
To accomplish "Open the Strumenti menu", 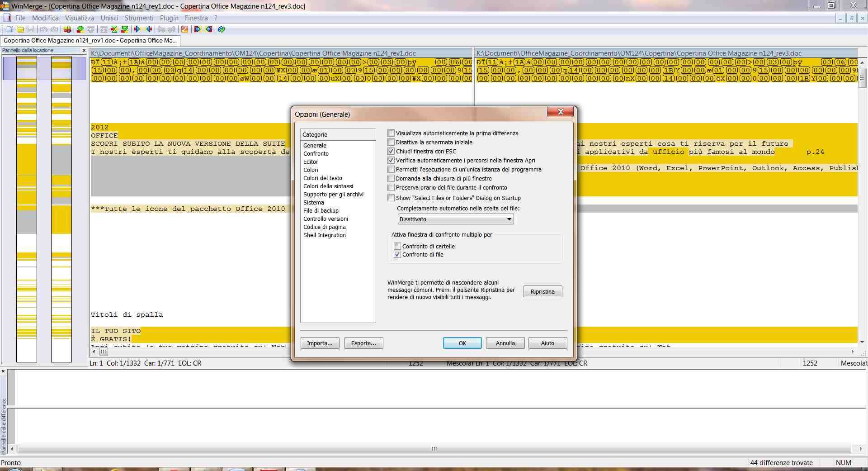I will (x=139, y=18).
